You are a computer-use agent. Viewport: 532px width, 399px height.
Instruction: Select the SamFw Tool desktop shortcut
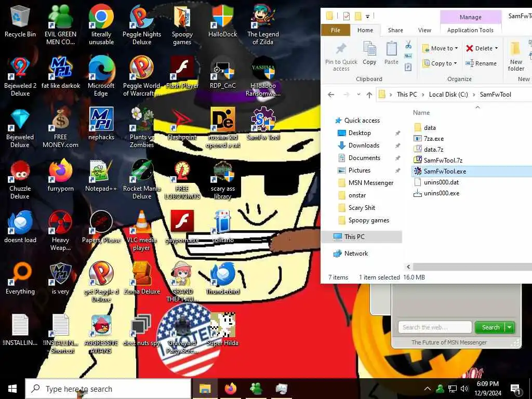(x=263, y=125)
